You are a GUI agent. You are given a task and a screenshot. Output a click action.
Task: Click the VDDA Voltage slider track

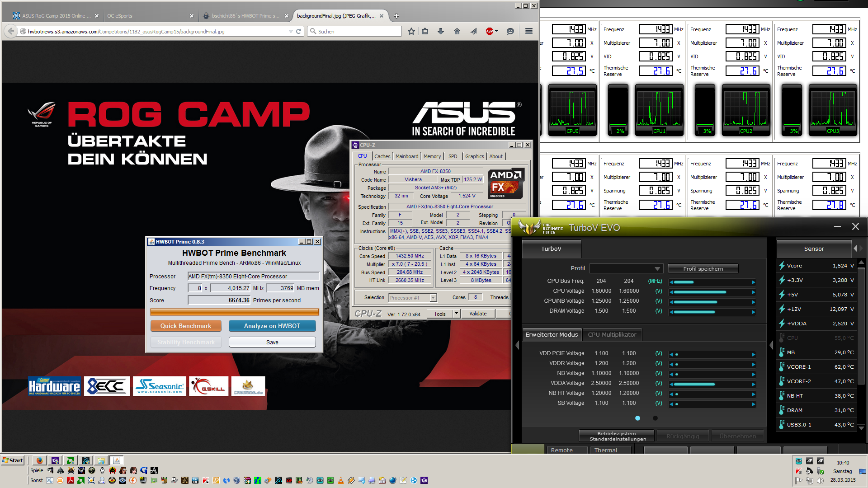pos(712,384)
